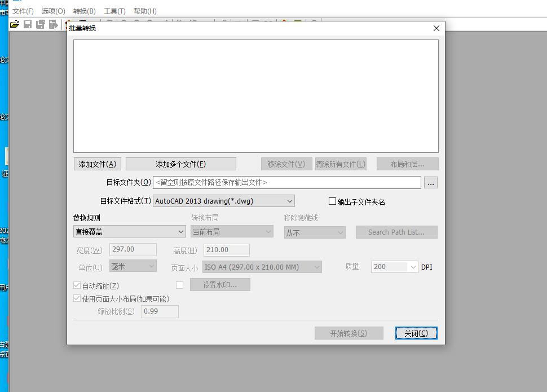Screen dimensions: 547x392
Task: Open a drawing with the Open folder icon
Action: 15,24
